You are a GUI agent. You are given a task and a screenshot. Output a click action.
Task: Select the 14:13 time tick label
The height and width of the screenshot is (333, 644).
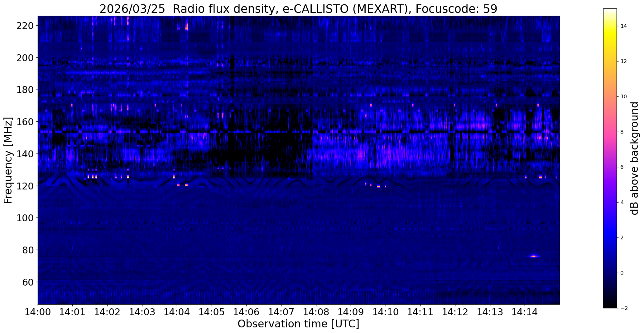490,312
